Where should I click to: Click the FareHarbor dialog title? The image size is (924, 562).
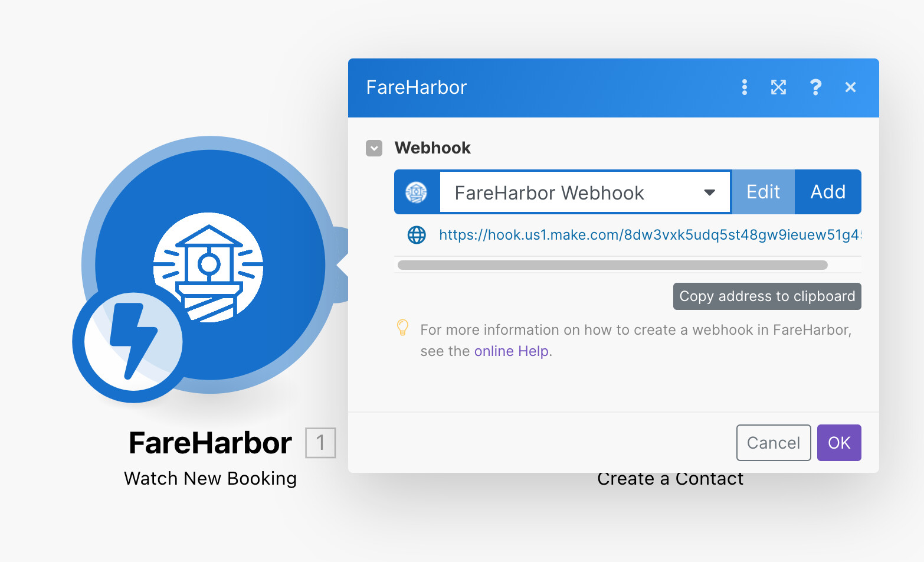coord(417,87)
